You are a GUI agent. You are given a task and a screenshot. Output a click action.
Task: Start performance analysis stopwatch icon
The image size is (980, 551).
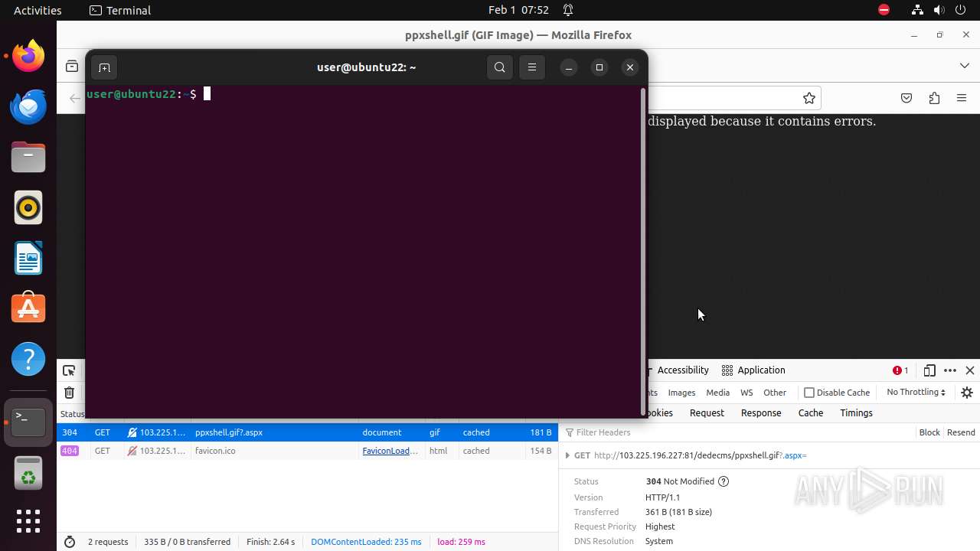tap(70, 542)
